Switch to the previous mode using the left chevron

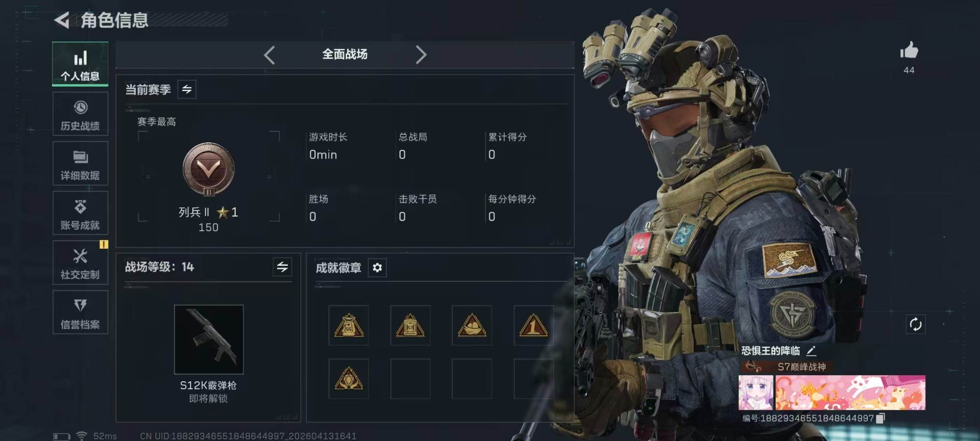(269, 55)
